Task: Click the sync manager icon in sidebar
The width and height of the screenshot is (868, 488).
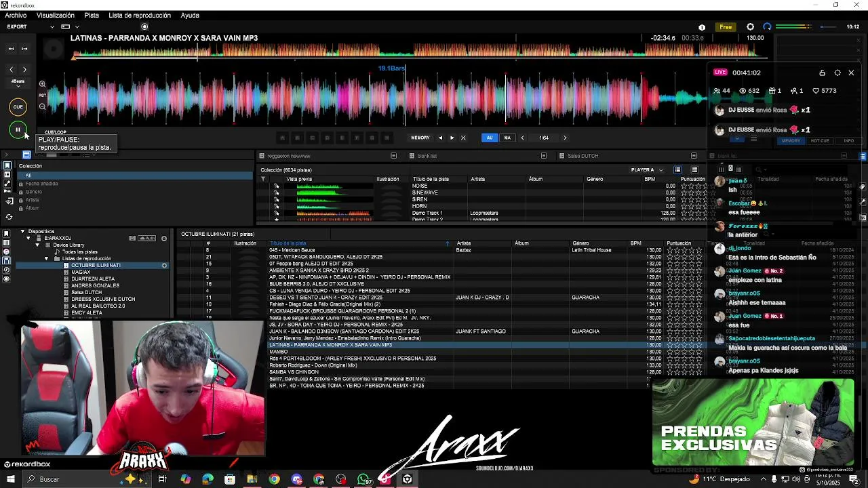Action: coord(9,218)
